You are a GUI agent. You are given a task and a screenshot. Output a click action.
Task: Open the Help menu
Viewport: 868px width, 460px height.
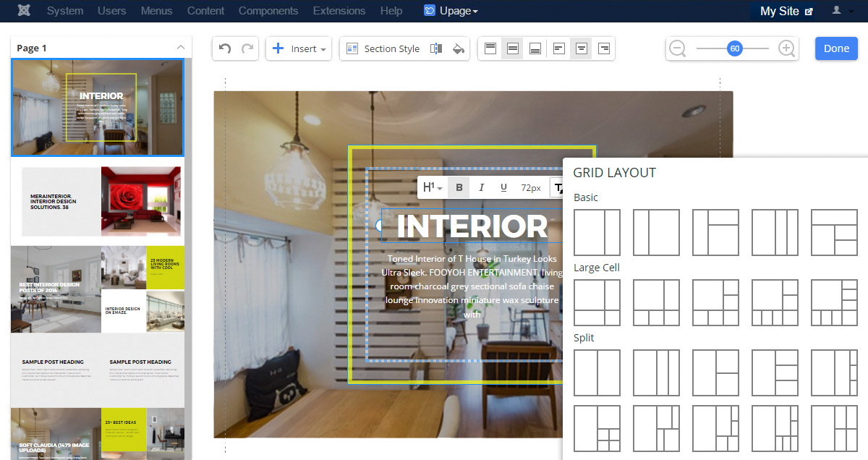[x=391, y=11]
